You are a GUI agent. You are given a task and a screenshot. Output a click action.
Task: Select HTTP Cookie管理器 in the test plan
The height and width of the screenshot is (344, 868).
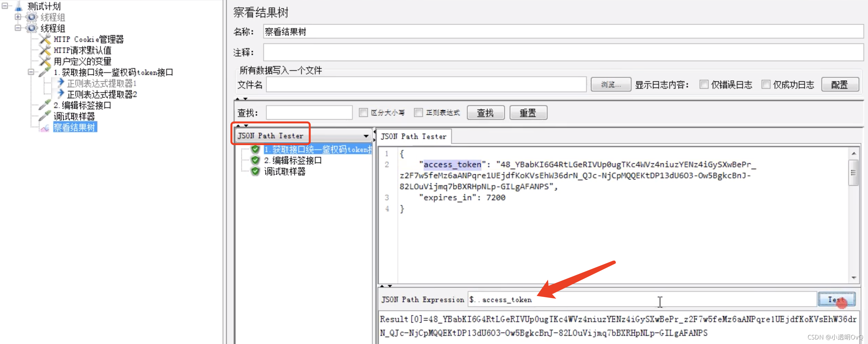[89, 39]
